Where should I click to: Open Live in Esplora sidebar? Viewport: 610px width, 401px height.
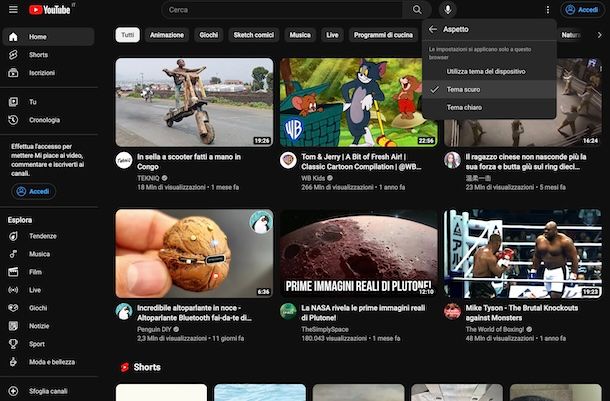point(48,290)
